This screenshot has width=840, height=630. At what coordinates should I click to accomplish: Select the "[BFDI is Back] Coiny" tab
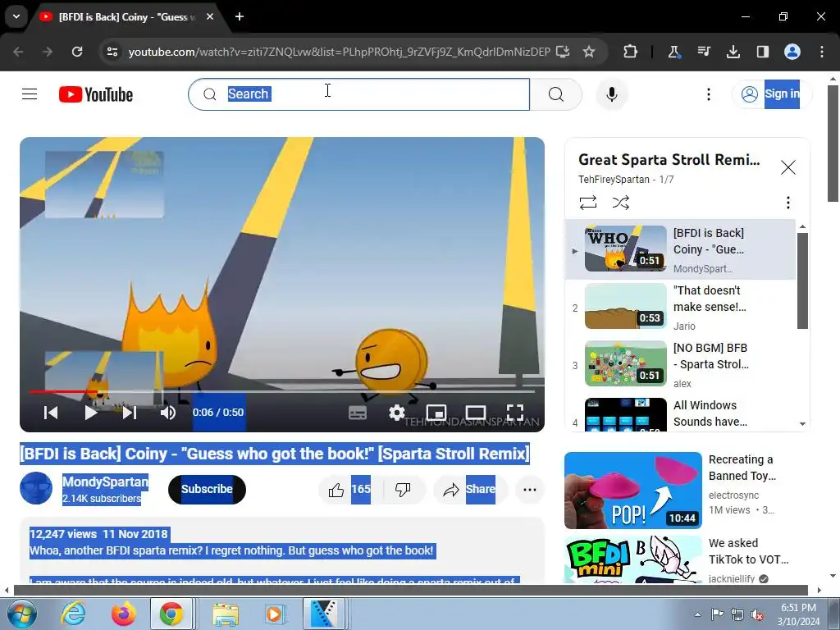pos(127,16)
